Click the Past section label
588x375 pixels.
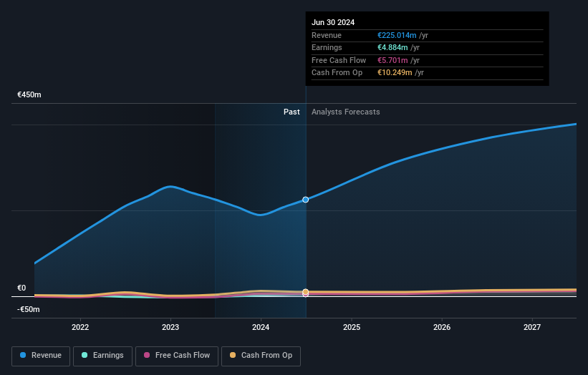coord(291,112)
